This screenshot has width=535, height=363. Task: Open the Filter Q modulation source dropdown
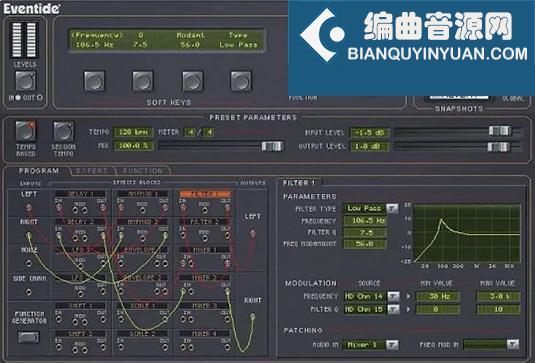click(393, 309)
